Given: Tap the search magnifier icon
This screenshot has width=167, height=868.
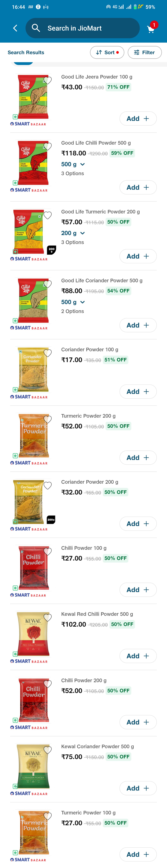Looking at the screenshot, I should (36, 28).
